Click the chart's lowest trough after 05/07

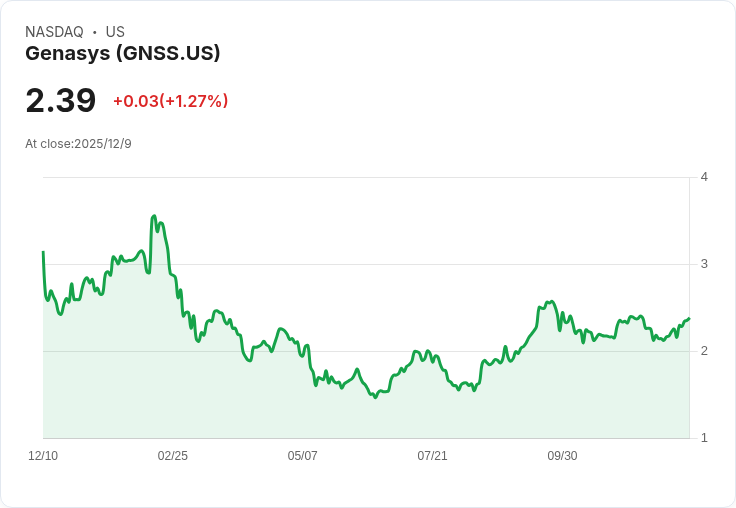375,397
